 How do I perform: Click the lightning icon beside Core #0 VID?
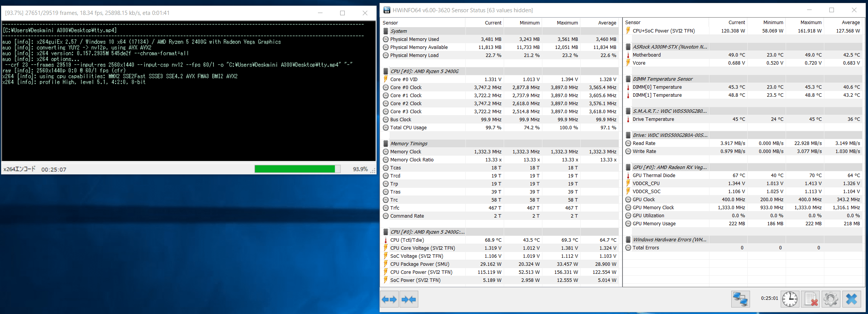[x=386, y=79]
